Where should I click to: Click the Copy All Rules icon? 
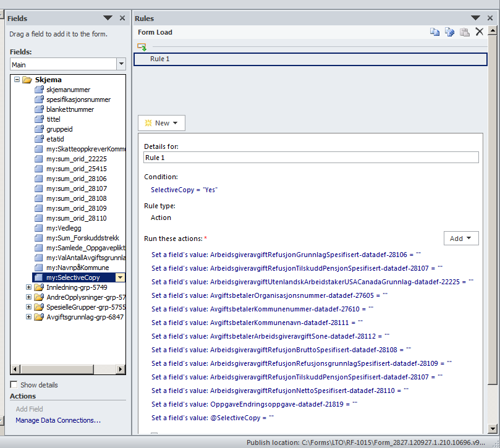point(449,32)
